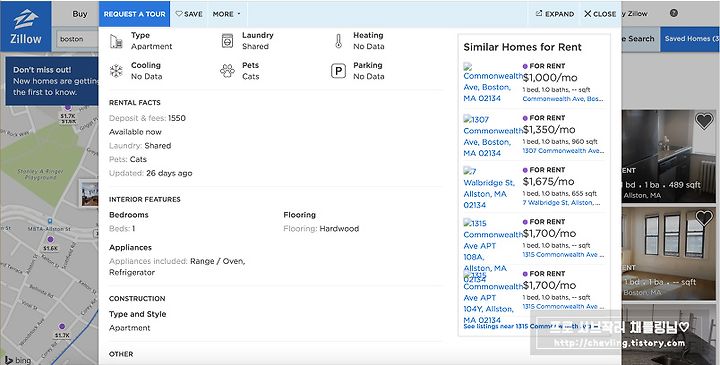Click the Laundry washer icon
Screen dimensions: 720x365
coord(227,41)
